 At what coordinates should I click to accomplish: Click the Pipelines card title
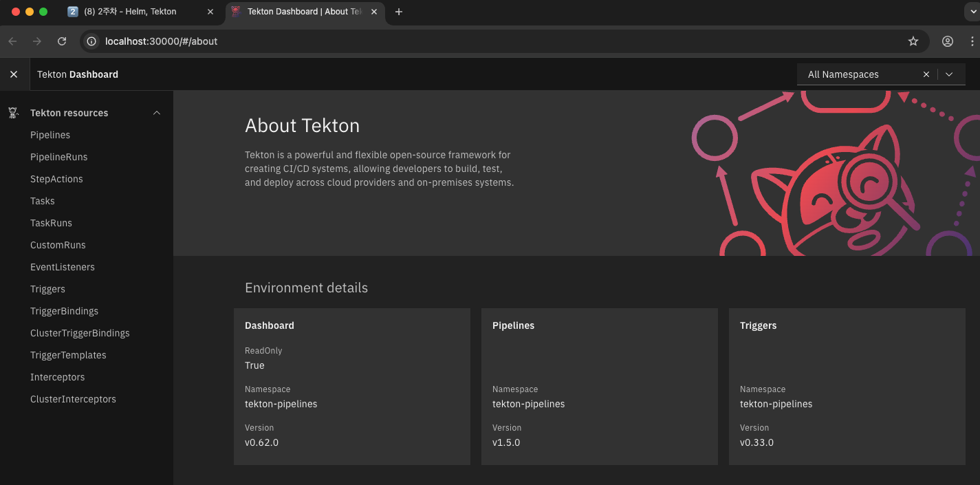513,325
